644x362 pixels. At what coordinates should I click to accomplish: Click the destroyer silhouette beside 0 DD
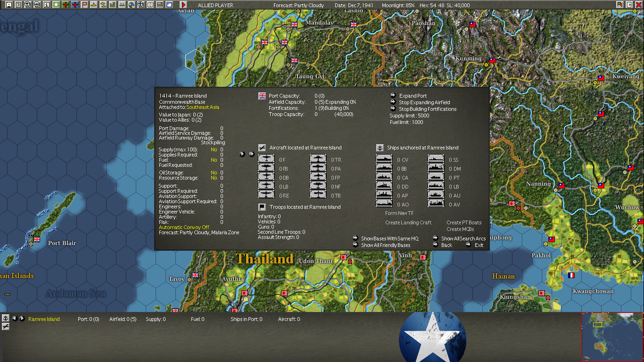click(384, 187)
